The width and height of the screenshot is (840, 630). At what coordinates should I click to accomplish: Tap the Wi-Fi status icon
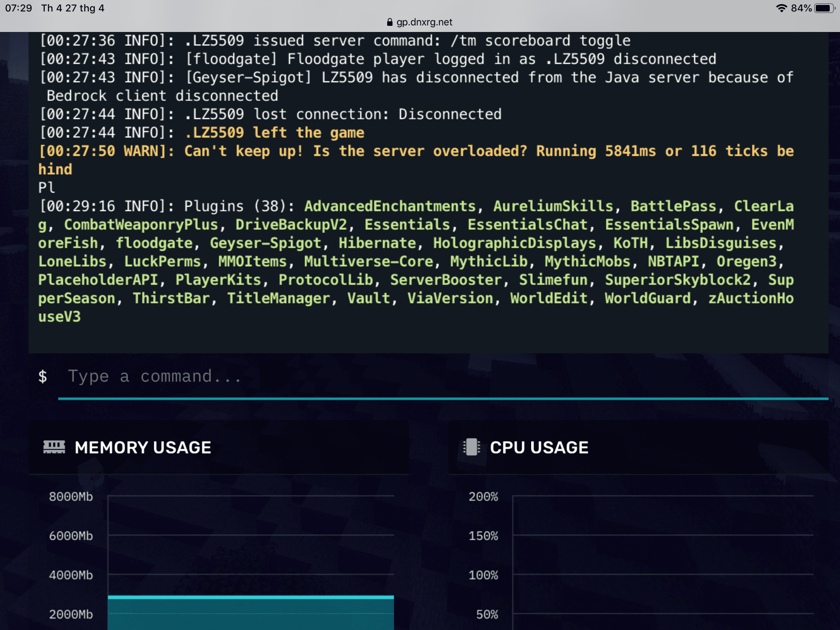click(x=781, y=8)
